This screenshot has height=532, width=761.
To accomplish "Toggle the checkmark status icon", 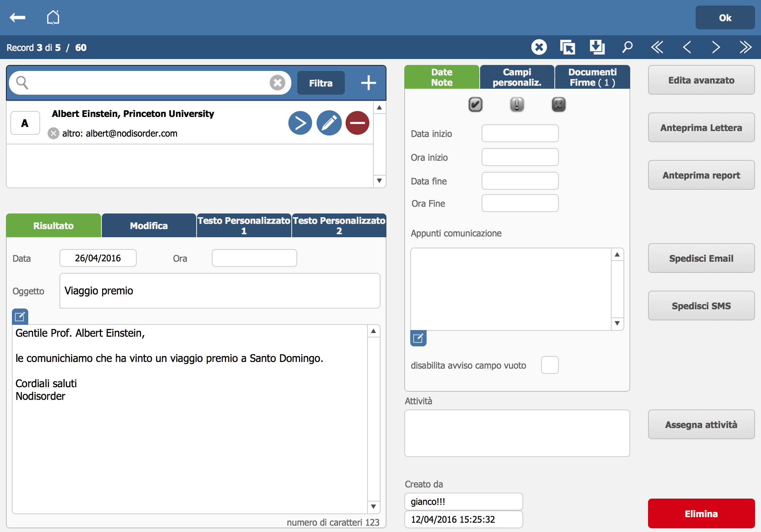I will [475, 104].
